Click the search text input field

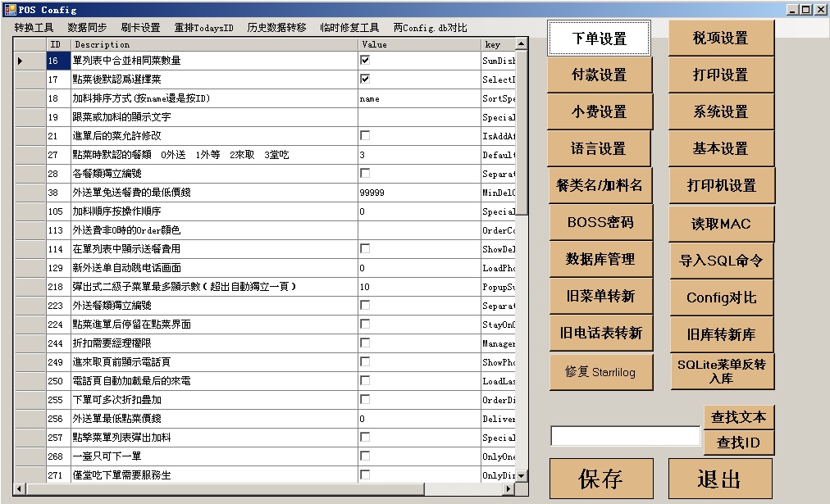tap(625, 436)
